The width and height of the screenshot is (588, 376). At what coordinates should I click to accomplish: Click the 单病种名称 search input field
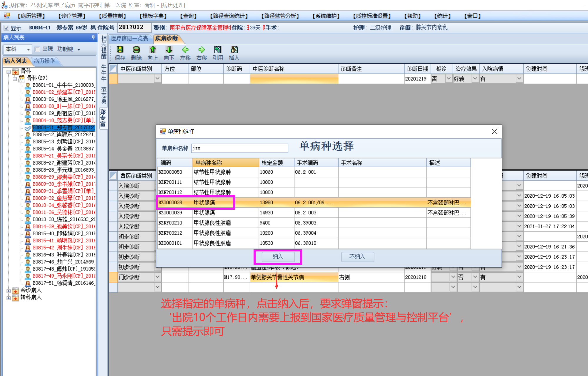pyautogui.click(x=239, y=148)
